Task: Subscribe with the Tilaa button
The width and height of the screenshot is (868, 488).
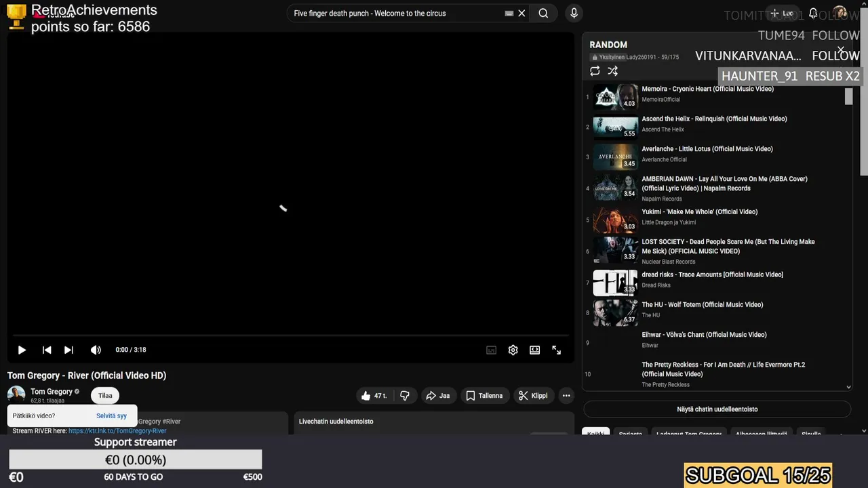Action: tap(105, 396)
